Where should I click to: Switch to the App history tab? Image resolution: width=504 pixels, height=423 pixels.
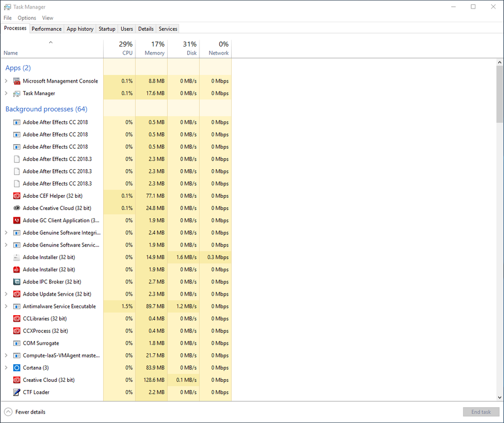[80, 29]
